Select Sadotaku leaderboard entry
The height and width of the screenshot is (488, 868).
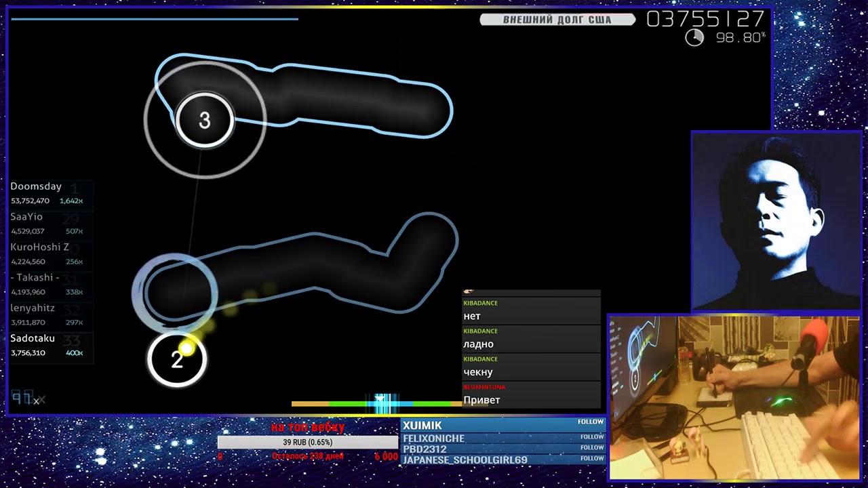pyautogui.click(x=50, y=346)
